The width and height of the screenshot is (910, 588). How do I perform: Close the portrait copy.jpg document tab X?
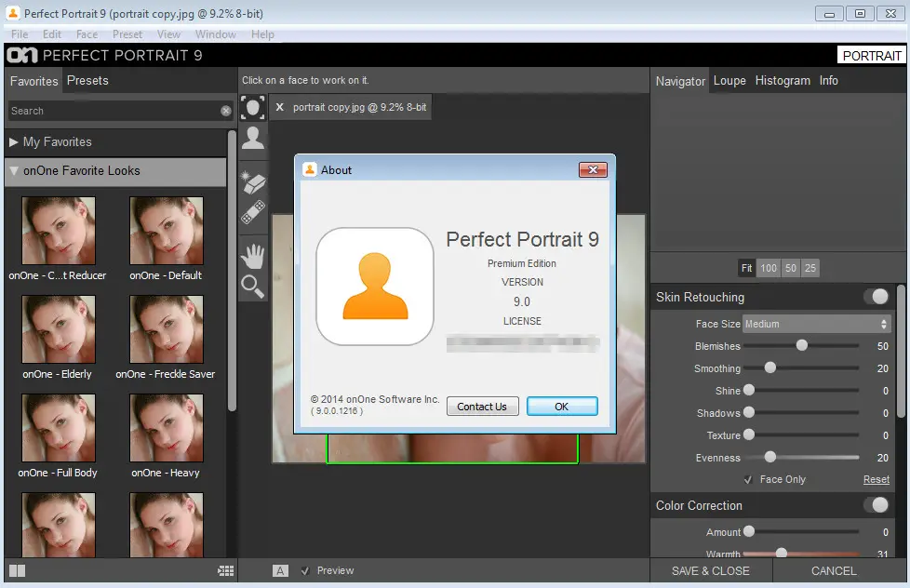click(280, 107)
